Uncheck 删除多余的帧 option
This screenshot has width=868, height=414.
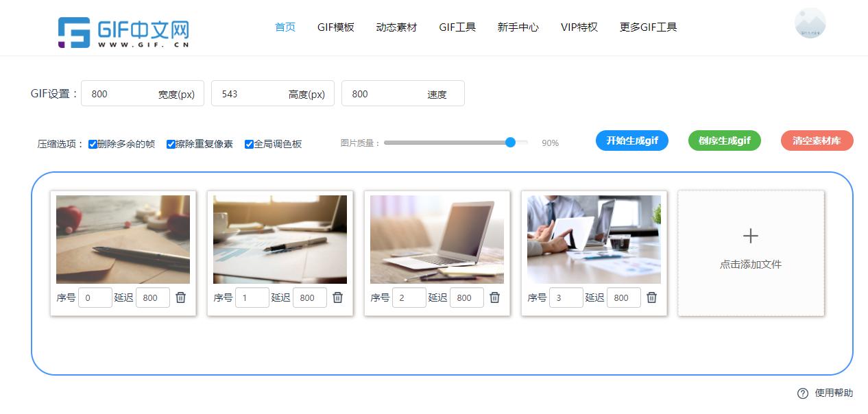[93, 144]
